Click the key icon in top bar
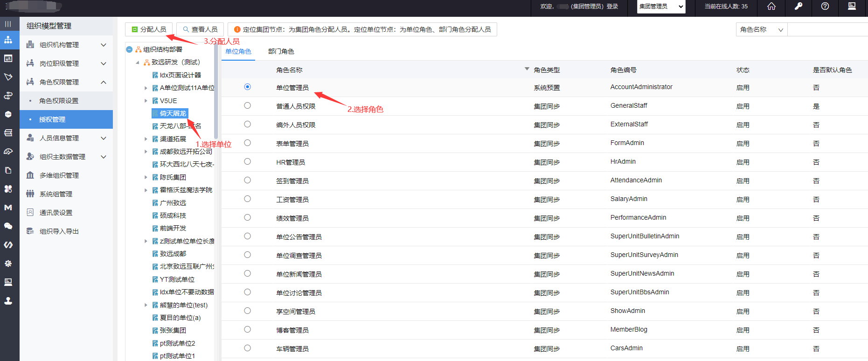Image resolution: width=868 pixels, height=361 pixels. click(798, 7)
